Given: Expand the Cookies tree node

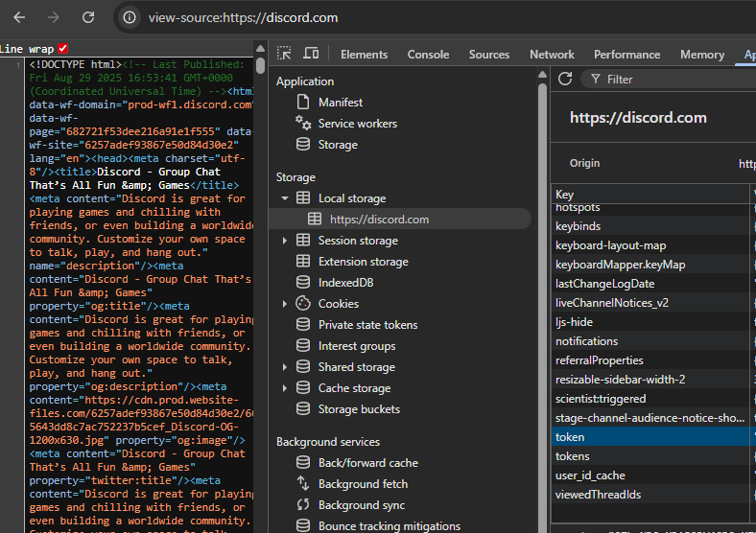Looking at the screenshot, I should [285, 304].
